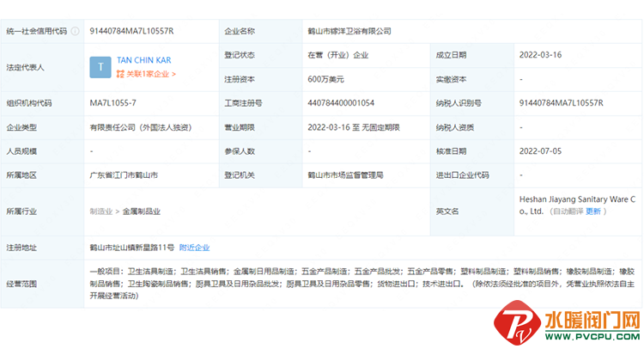Screen dimensions: 644x349
Task: Open TAN CHIN KAR profile link
Action: 143,60
